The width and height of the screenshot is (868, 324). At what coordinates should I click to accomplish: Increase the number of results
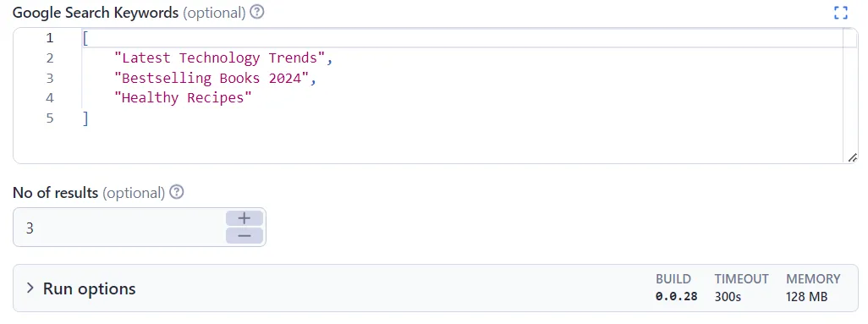click(244, 218)
